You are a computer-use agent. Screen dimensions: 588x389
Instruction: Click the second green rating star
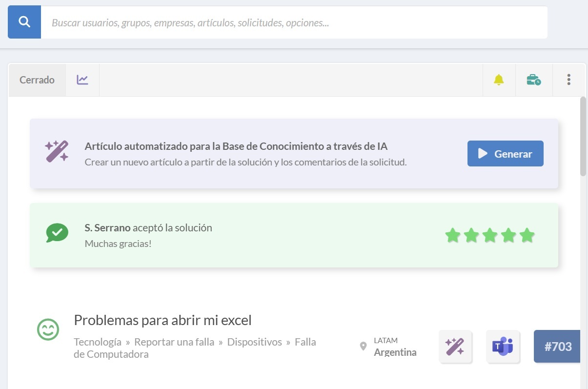click(471, 235)
